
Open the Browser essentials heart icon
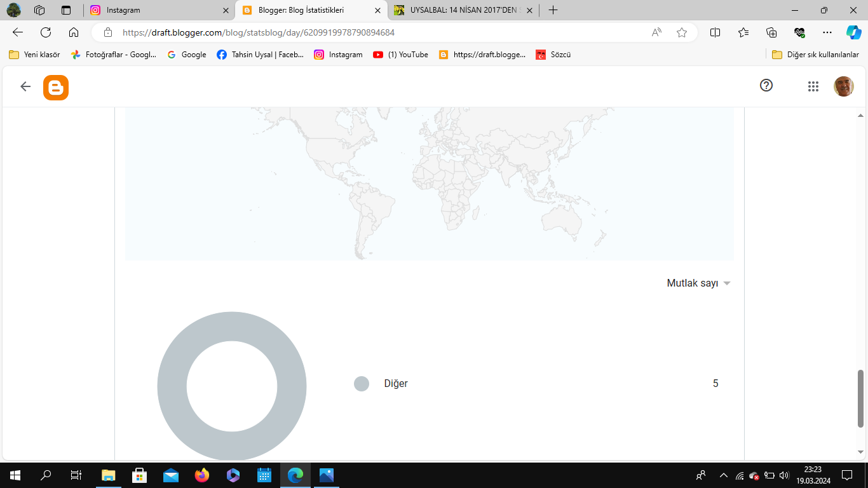click(x=799, y=32)
